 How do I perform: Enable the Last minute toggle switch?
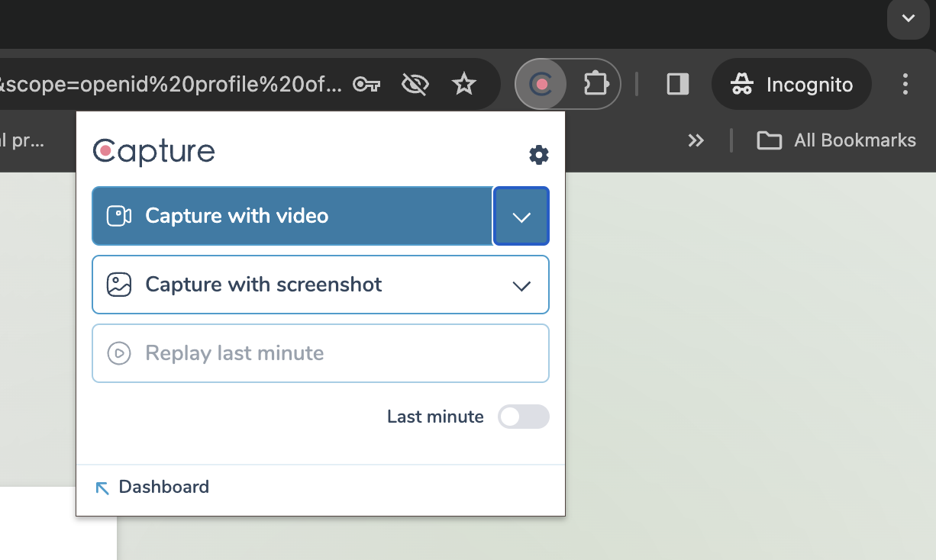(x=523, y=417)
